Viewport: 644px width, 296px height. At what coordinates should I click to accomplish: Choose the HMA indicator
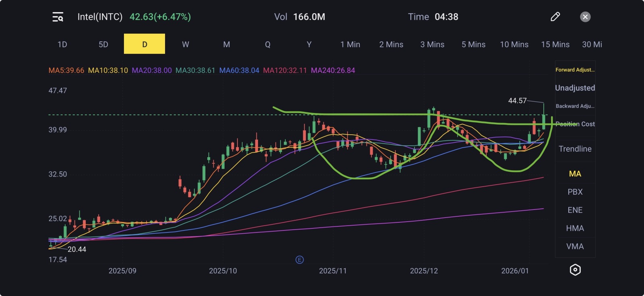point(575,228)
